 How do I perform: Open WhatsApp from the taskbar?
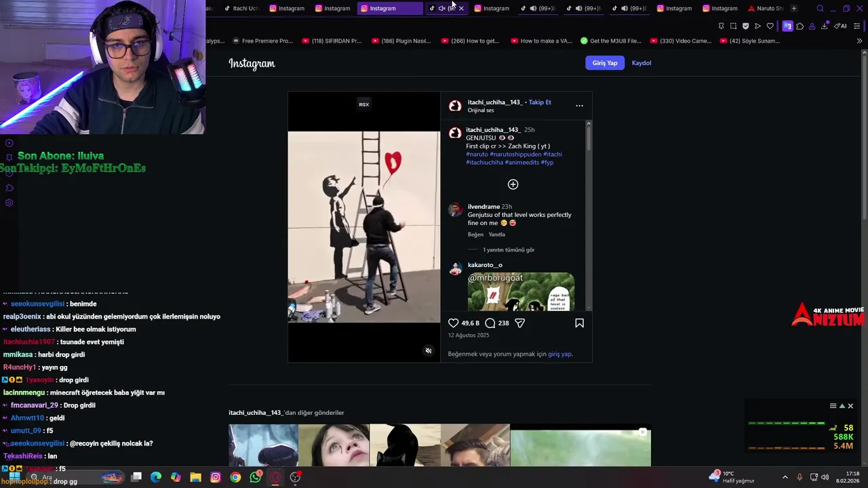pos(255,477)
